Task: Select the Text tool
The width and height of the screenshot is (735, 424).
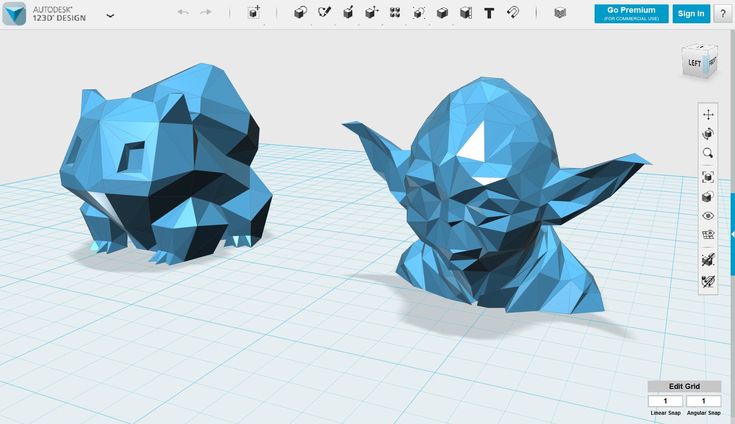Action: point(489,13)
